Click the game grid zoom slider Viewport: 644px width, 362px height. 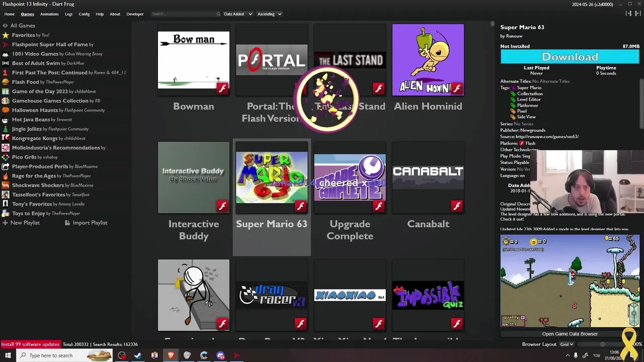click(603, 344)
